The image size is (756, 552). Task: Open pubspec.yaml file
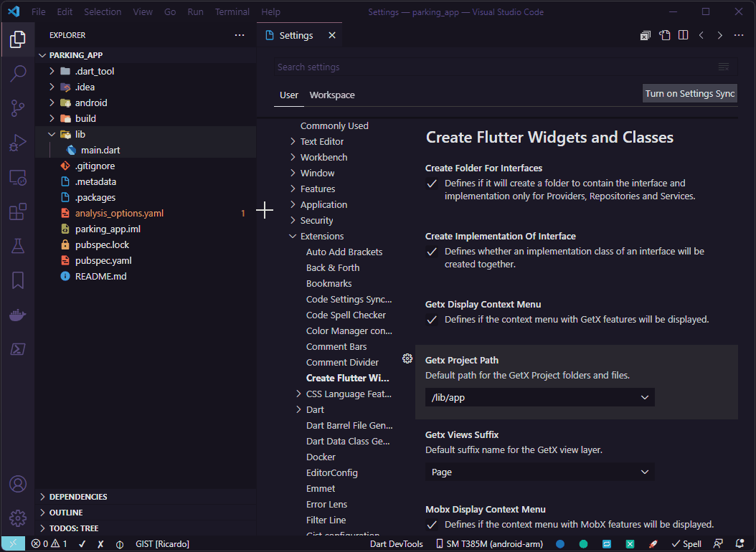(103, 260)
